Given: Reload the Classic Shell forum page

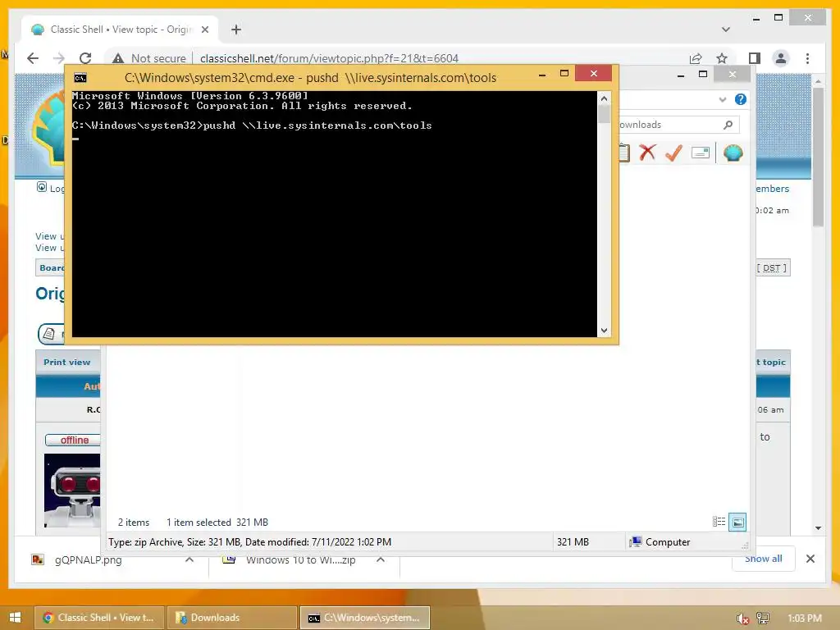Looking at the screenshot, I should [85, 58].
